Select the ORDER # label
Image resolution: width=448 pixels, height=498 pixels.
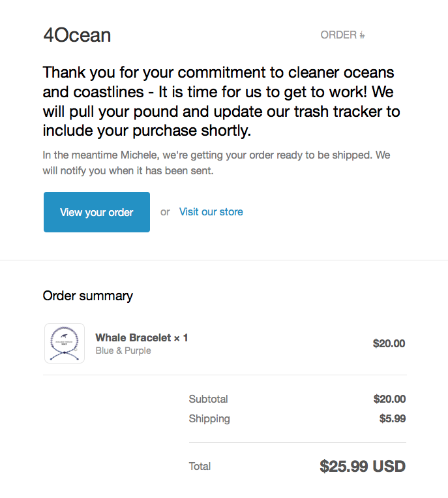pyautogui.click(x=342, y=35)
